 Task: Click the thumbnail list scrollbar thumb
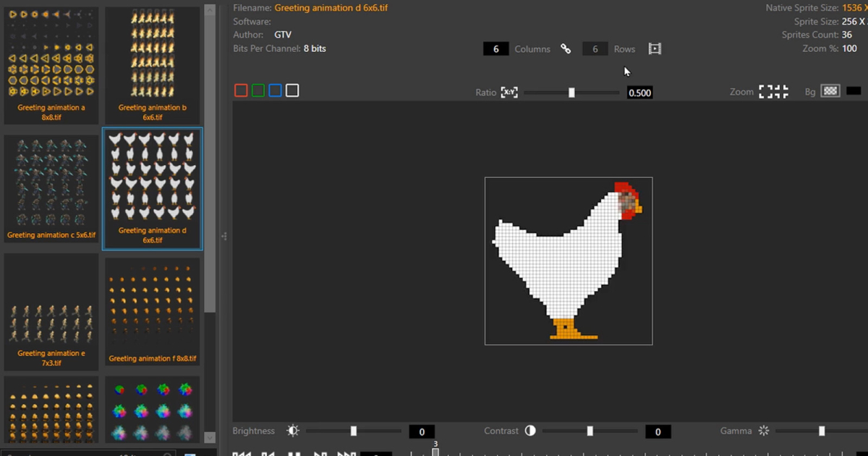pyautogui.click(x=210, y=163)
